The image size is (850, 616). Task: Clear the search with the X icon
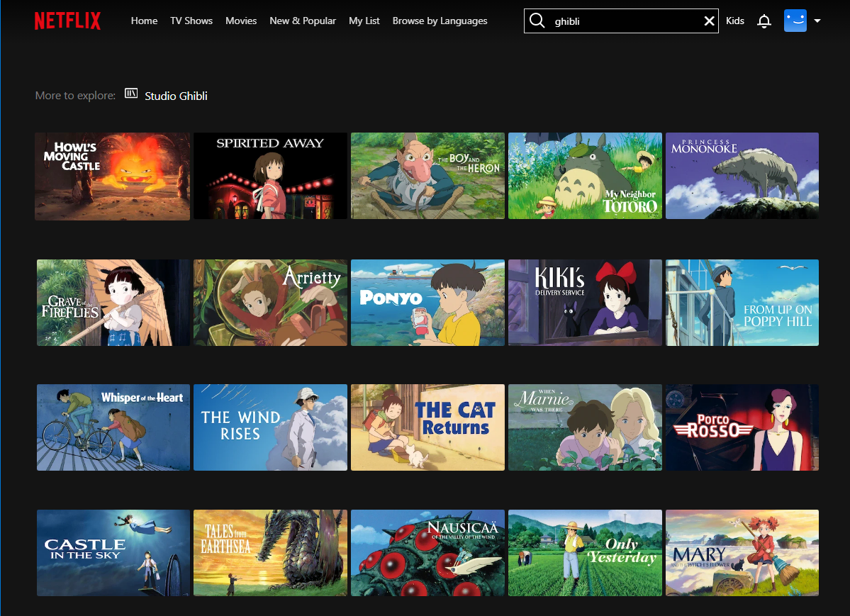[708, 21]
